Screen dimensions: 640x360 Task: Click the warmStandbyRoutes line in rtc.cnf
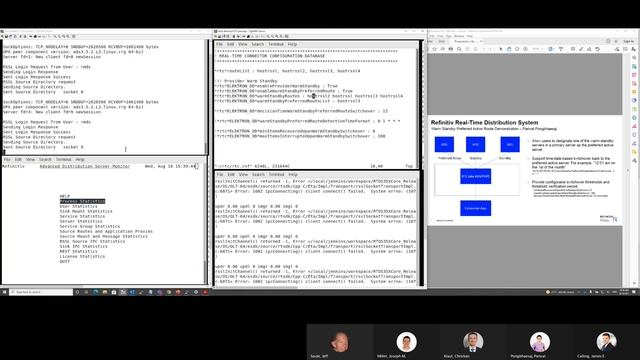coord(309,96)
